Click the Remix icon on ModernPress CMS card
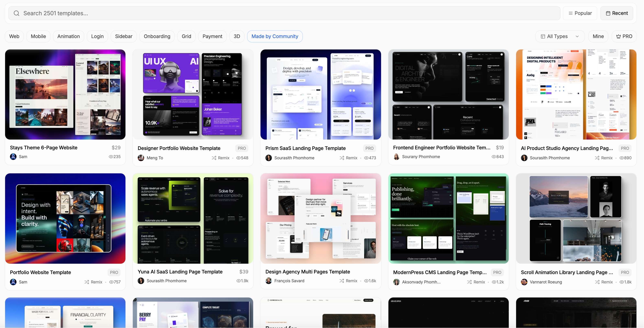Image resolution: width=644 pixels, height=328 pixels. tap(469, 282)
